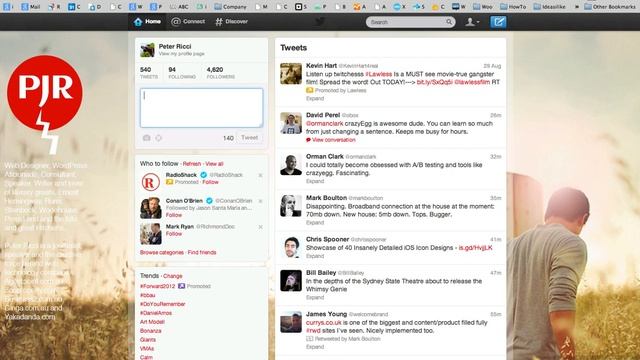Open the 94 Following count
Image resolution: width=640 pixels, height=360 pixels.
pyautogui.click(x=182, y=73)
